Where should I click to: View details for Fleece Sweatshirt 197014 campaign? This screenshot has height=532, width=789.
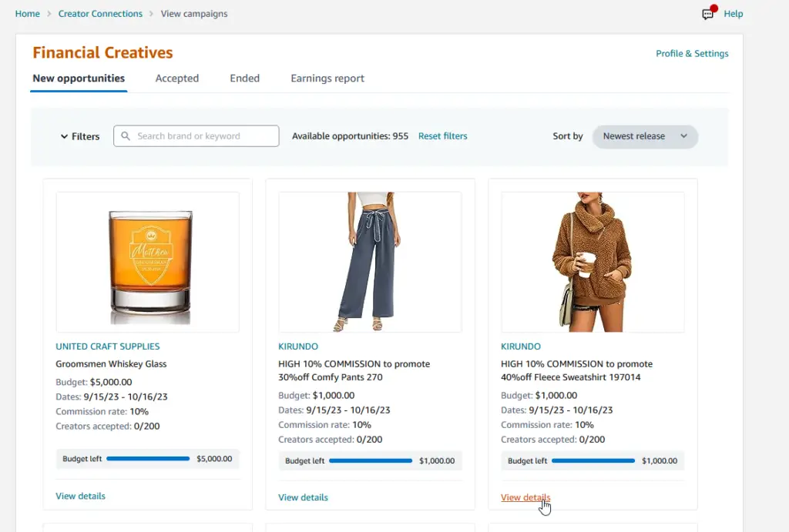[x=525, y=497]
